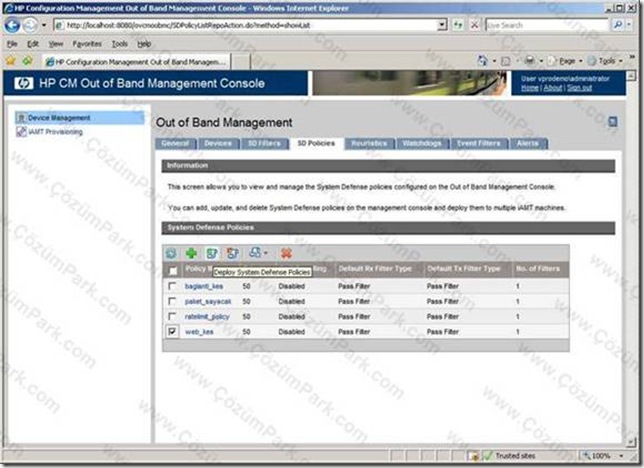This screenshot has height=468, width=644.
Task: Open the ratelimit_policy link
Action: 207,316
